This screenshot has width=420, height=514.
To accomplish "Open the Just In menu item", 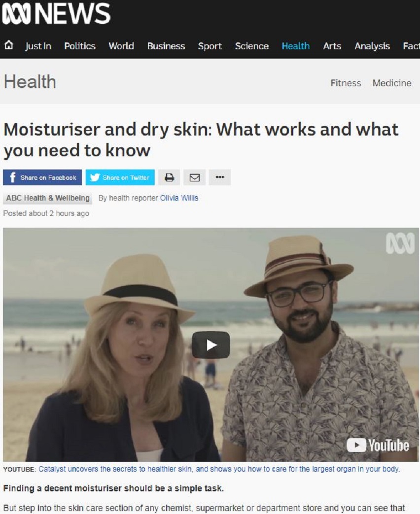I will click(x=38, y=46).
